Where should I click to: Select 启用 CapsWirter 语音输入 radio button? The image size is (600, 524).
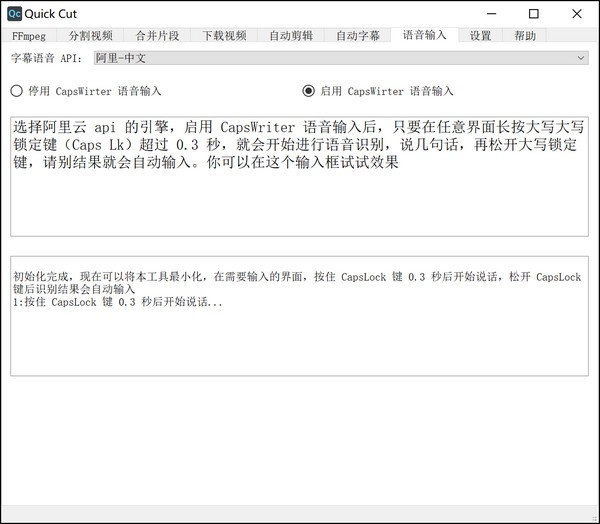(x=308, y=91)
